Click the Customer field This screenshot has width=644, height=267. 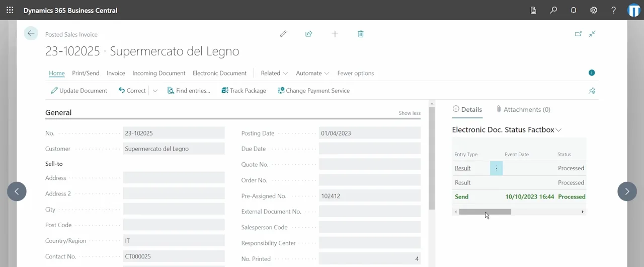point(174,149)
